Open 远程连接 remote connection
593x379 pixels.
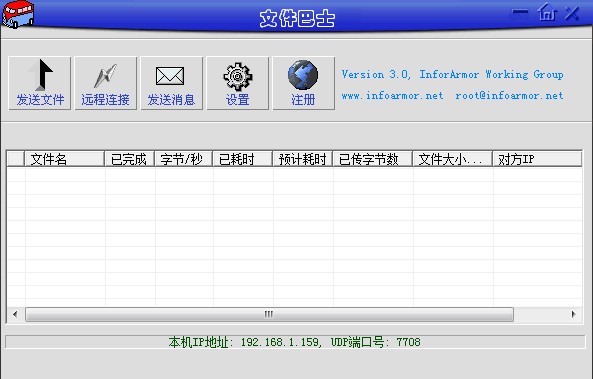tap(106, 83)
